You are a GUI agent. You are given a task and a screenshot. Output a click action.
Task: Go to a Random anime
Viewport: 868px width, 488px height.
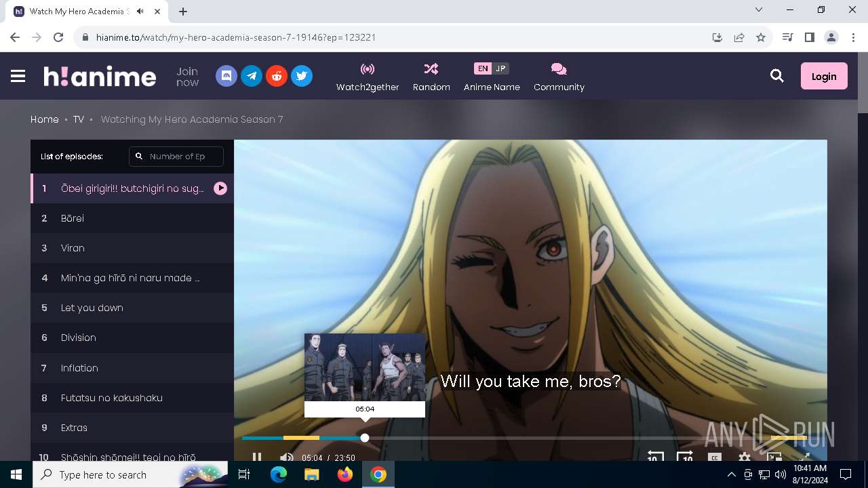pyautogui.click(x=431, y=77)
